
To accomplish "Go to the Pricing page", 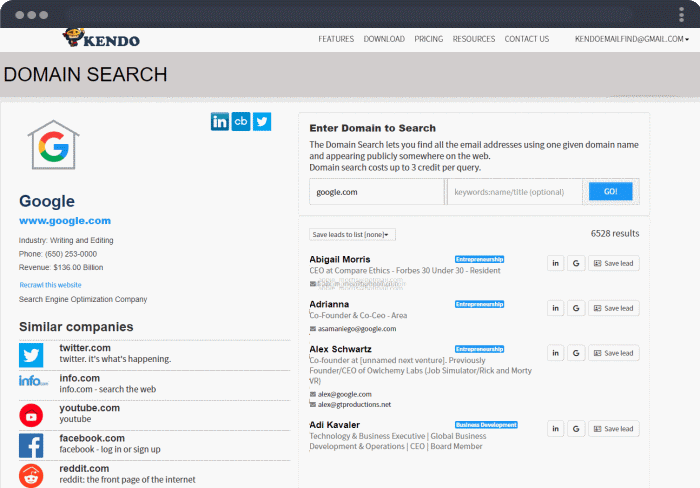I will (x=428, y=39).
